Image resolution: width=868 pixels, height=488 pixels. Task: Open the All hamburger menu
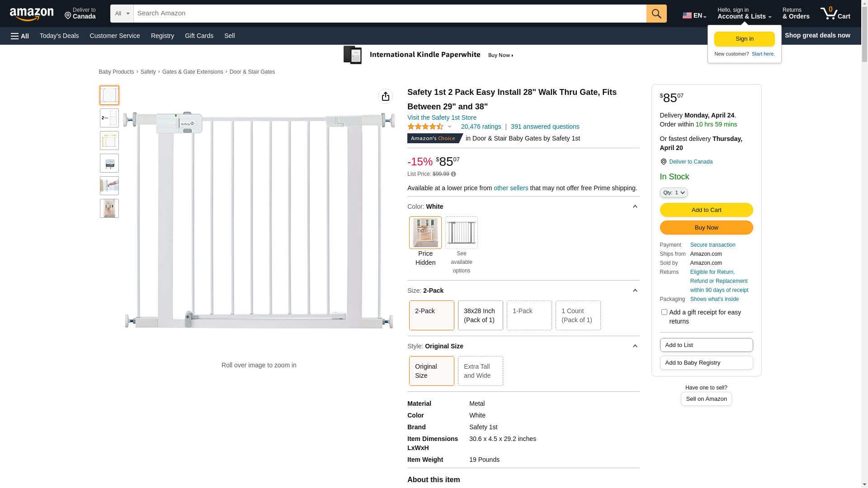20,36
